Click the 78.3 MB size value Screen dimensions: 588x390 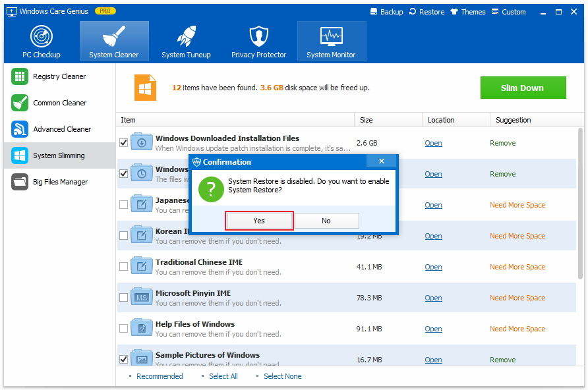369,298
